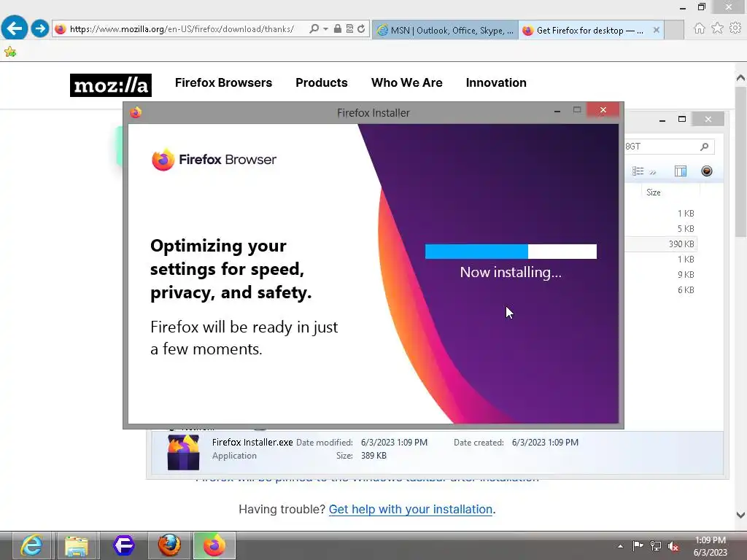
Task: Open the old Firefox globe taskbar icon
Action: 169,545
